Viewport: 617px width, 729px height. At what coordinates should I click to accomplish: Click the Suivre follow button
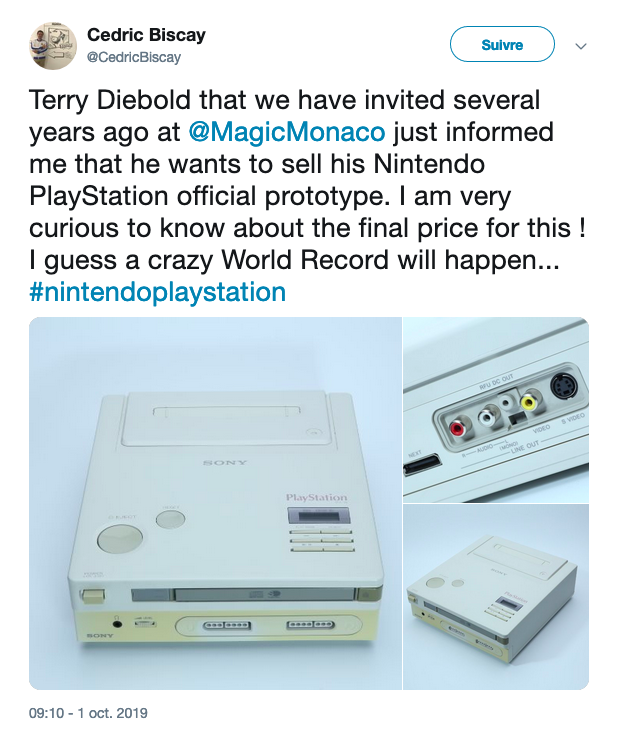(502, 44)
